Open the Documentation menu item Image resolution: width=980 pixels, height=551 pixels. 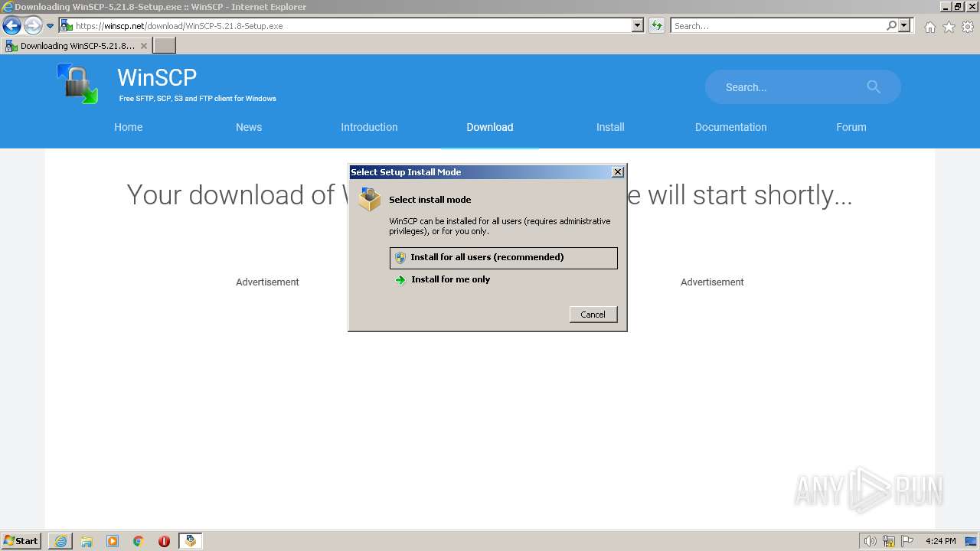click(x=731, y=127)
